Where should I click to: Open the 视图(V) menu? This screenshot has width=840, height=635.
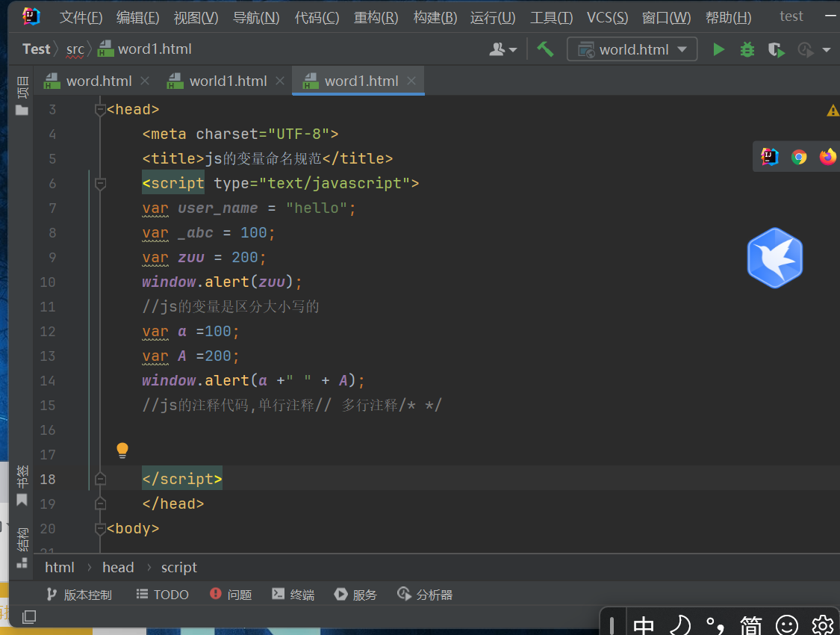[196, 18]
